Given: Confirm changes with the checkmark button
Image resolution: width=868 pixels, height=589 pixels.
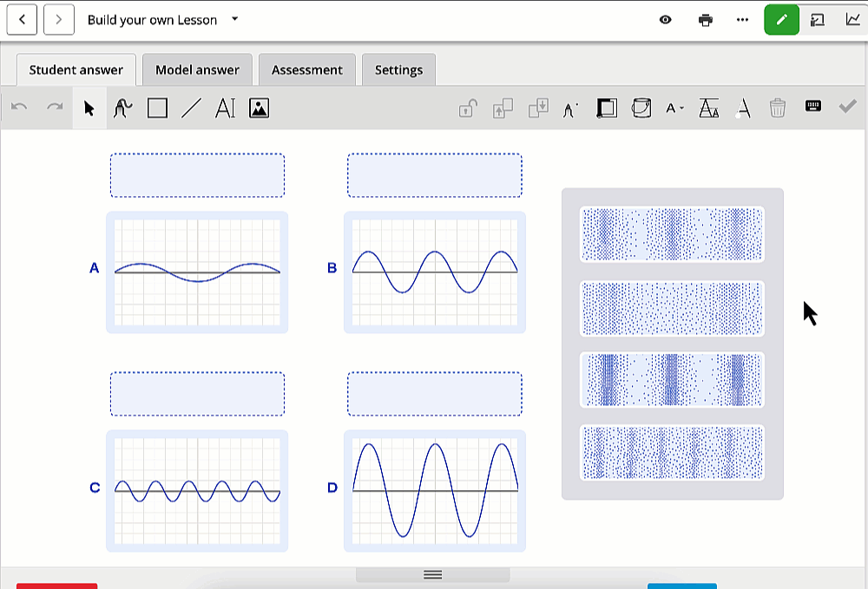Looking at the screenshot, I should tap(848, 108).
